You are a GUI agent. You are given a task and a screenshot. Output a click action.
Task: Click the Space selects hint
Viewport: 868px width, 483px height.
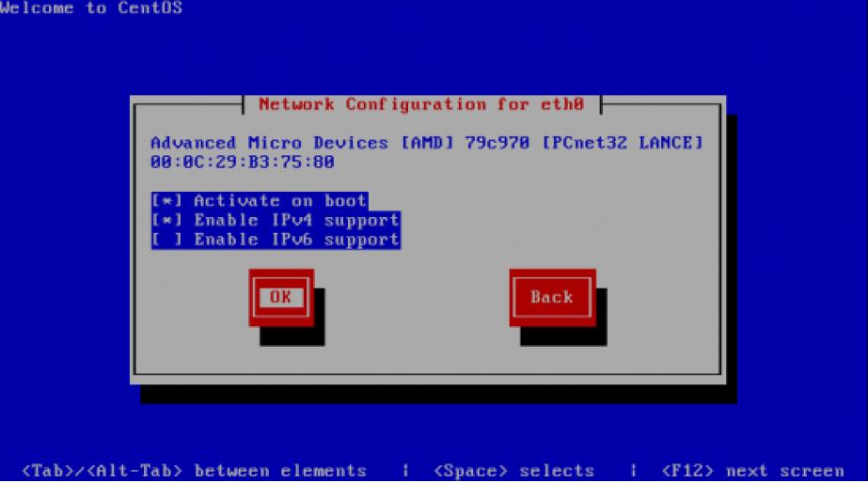pyautogui.click(x=514, y=471)
